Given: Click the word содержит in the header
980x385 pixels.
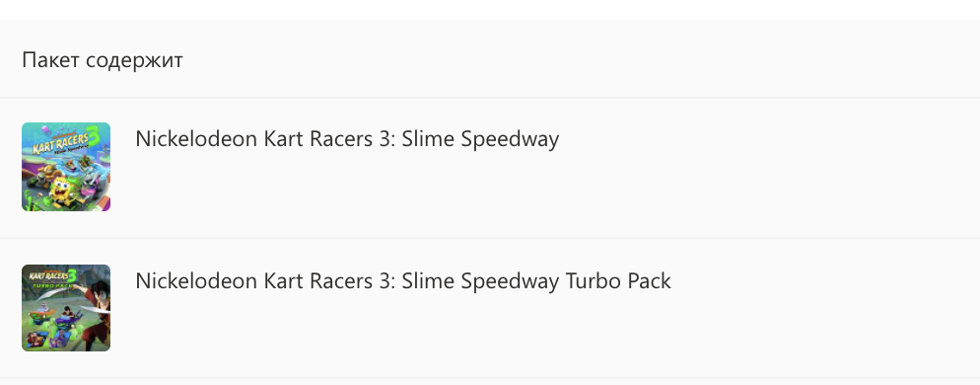Looking at the screenshot, I should point(134,61).
